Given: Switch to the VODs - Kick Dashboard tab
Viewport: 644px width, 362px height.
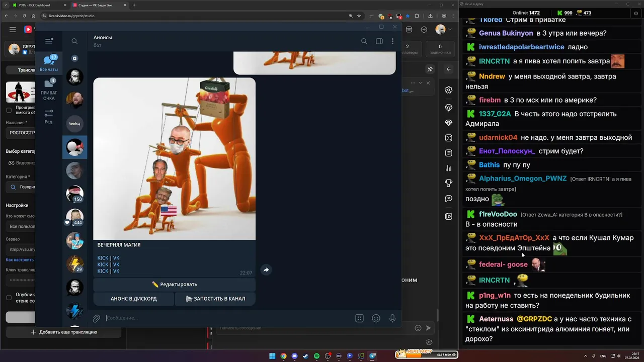Looking at the screenshot, I should [38, 5].
